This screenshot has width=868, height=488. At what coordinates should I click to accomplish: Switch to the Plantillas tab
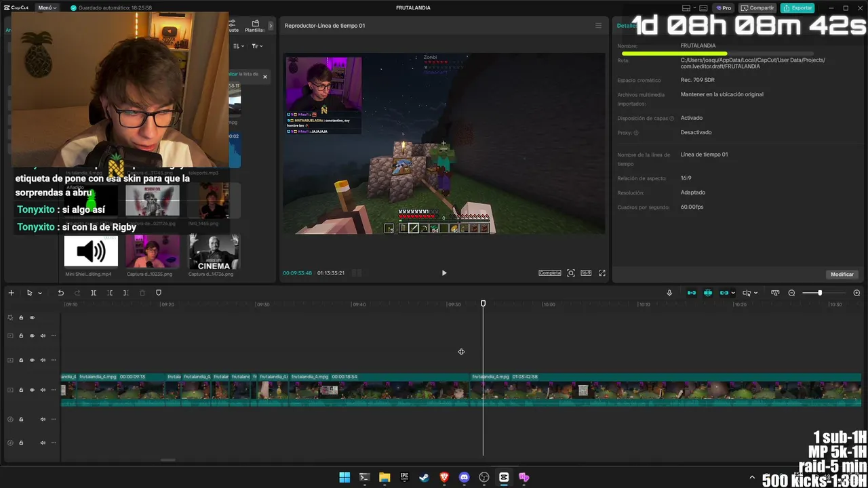click(255, 26)
